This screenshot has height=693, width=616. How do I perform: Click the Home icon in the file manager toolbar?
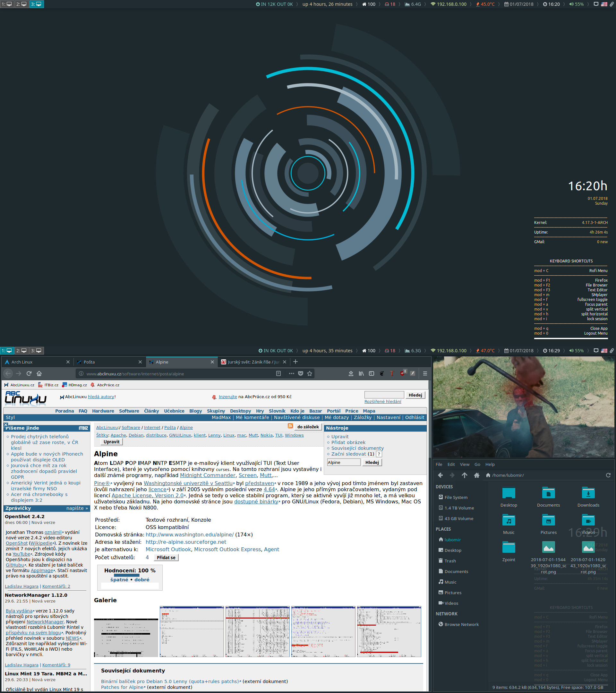pyautogui.click(x=477, y=475)
